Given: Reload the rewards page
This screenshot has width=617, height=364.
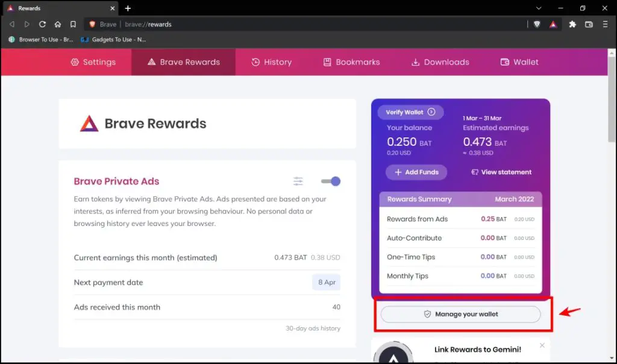Looking at the screenshot, I should click(x=42, y=24).
